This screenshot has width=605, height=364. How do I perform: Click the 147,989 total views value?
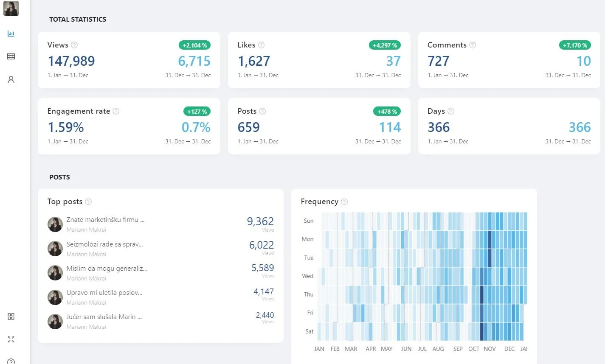pyautogui.click(x=71, y=61)
